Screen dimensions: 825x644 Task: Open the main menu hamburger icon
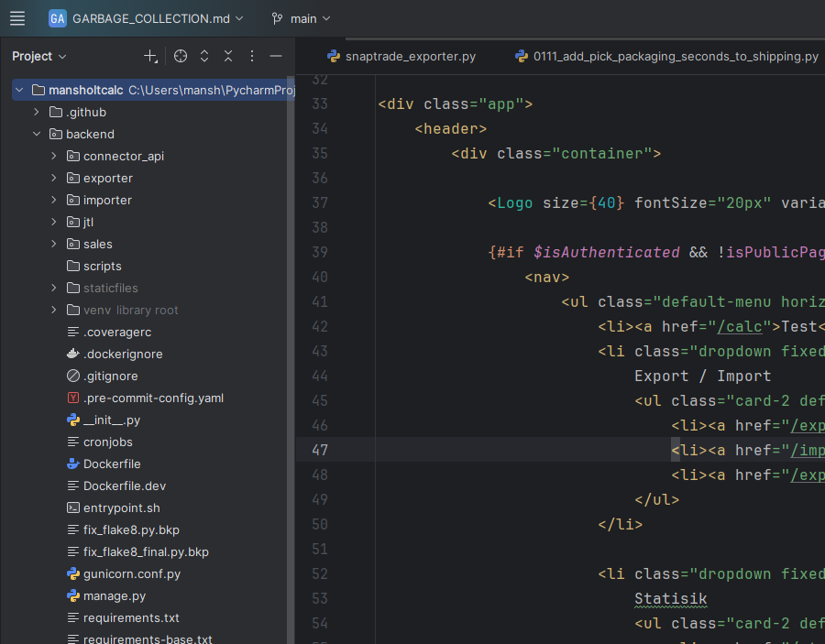(x=16, y=17)
